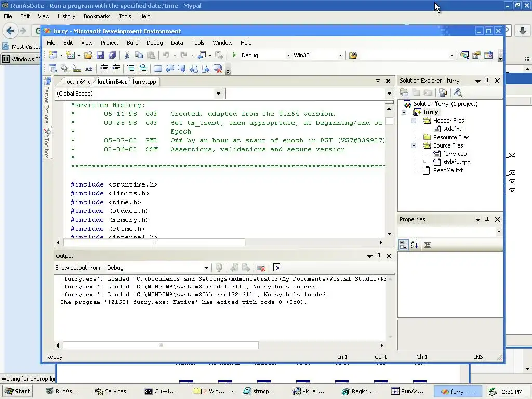Open Bookmarks menu in Mypal window
This screenshot has height=399, width=532.
[x=97, y=16]
